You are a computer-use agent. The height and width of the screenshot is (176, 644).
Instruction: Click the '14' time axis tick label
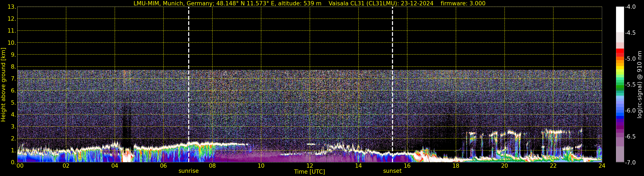358,166
